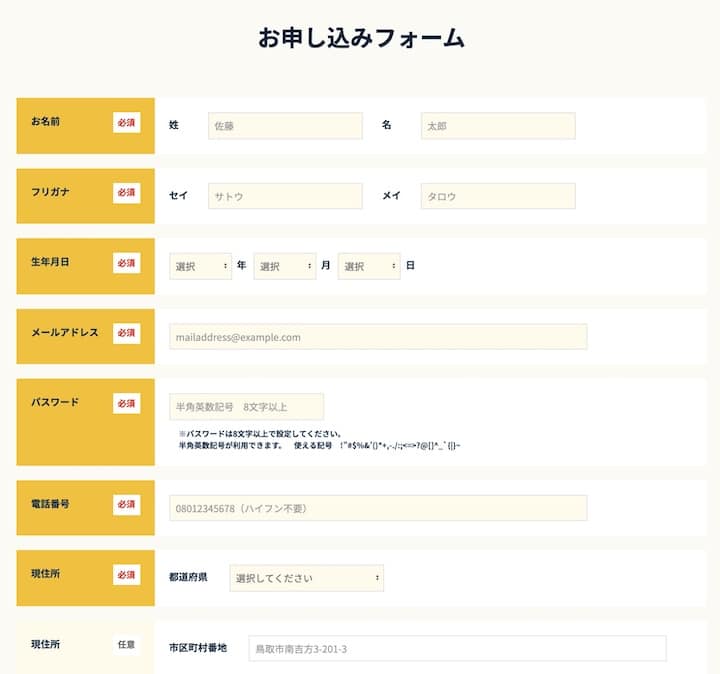This screenshot has width=720, height=674.
Task: Click the 姓 (last name) input field
Action: coord(285,126)
